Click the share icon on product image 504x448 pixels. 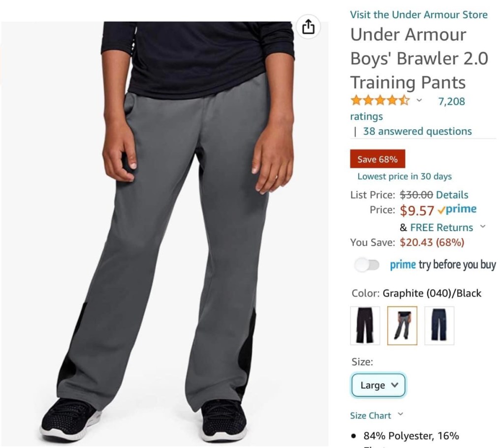pyautogui.click(x=308, y=27)
